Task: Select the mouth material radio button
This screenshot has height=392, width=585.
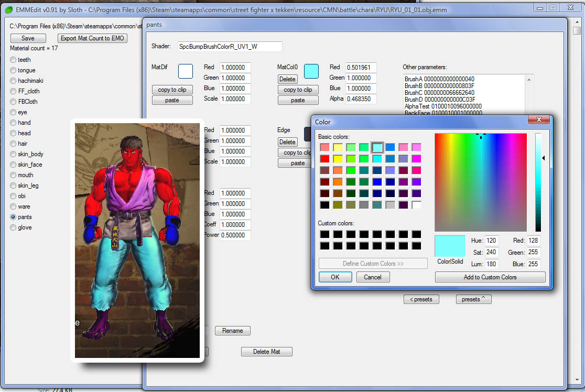Action: click(14, 175)
